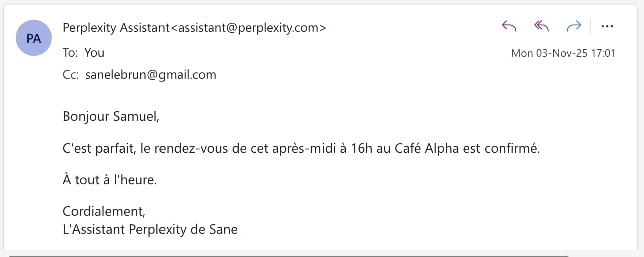
Task: Forward this email using the arrow icon
Action: (573, 26)
